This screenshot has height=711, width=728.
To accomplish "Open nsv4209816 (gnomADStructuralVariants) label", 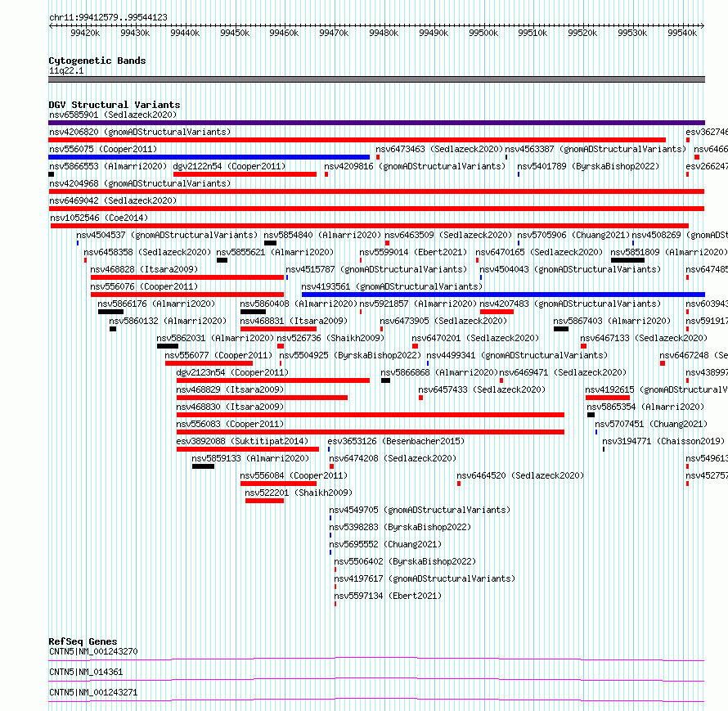I will click(415, 166).
